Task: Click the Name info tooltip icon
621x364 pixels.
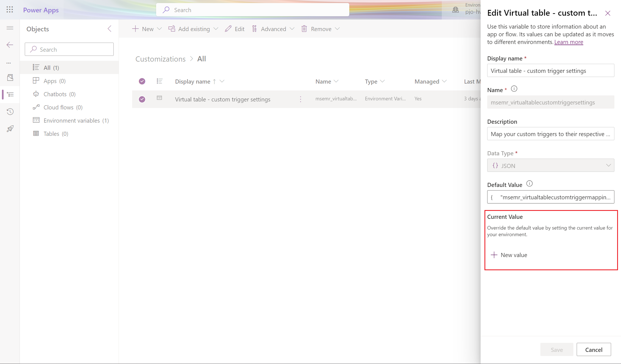Action: [514, 89]
